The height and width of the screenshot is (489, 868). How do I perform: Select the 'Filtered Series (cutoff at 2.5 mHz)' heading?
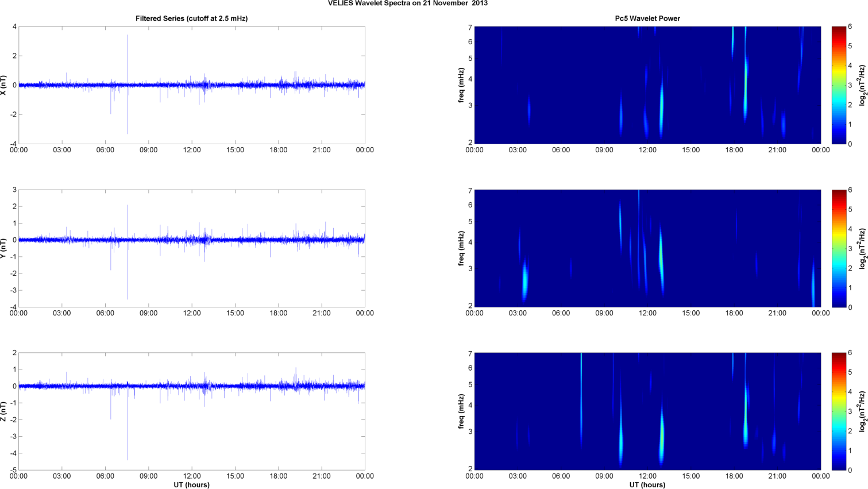(191, 18)
